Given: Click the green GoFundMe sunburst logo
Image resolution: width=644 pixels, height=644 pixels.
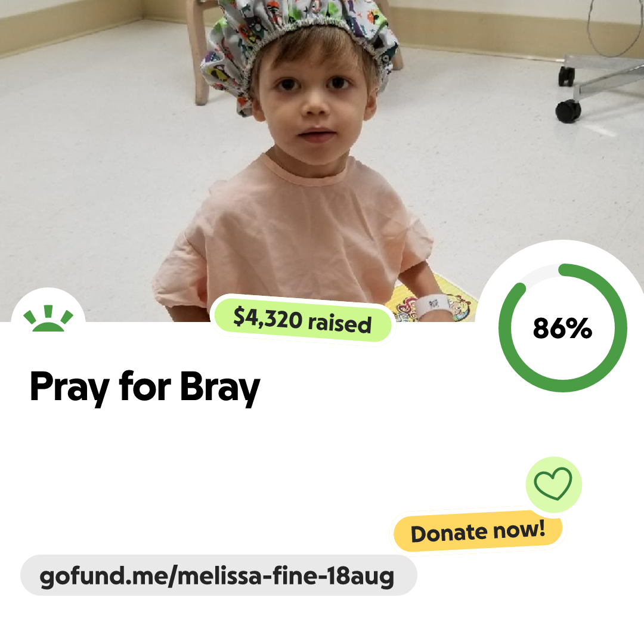Looking at the screenshot, I should [x=48, y=318].
